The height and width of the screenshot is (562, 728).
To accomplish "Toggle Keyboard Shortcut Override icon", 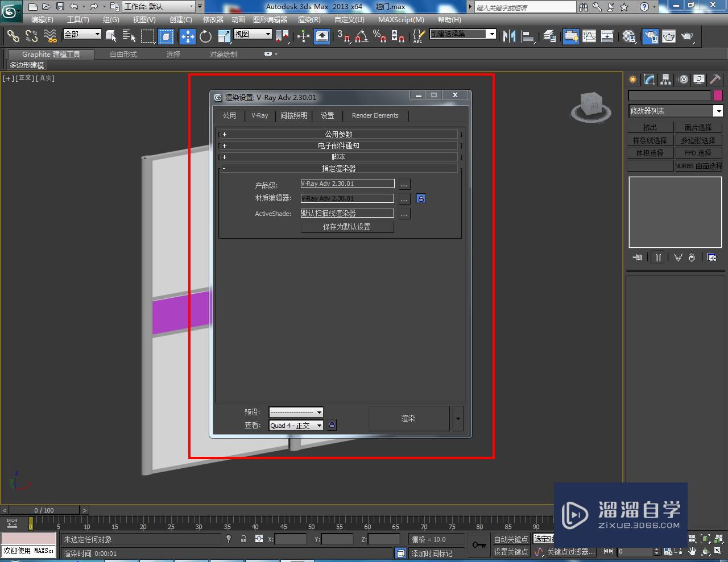I will (322, 36).
